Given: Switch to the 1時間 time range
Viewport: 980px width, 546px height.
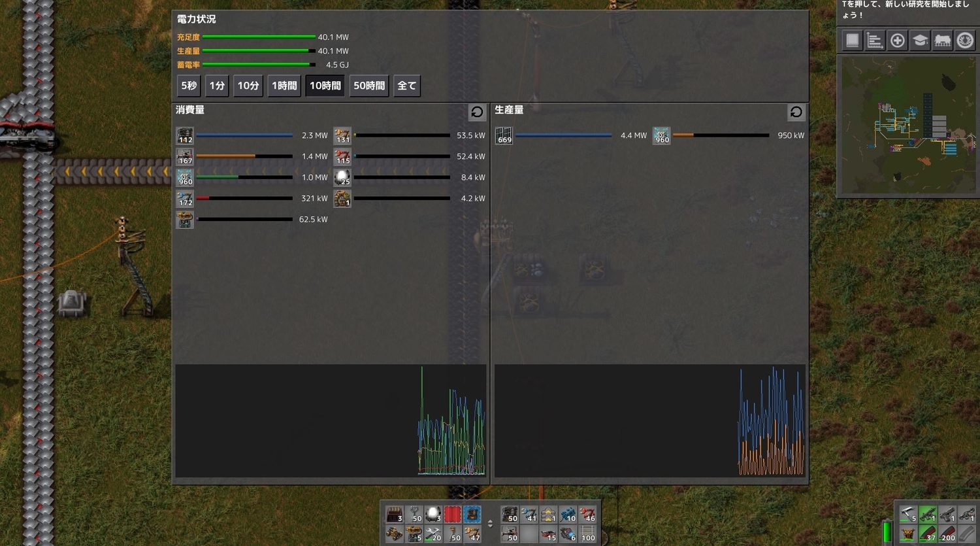Looking at the screenshot, I should click(x=284, y=86).
